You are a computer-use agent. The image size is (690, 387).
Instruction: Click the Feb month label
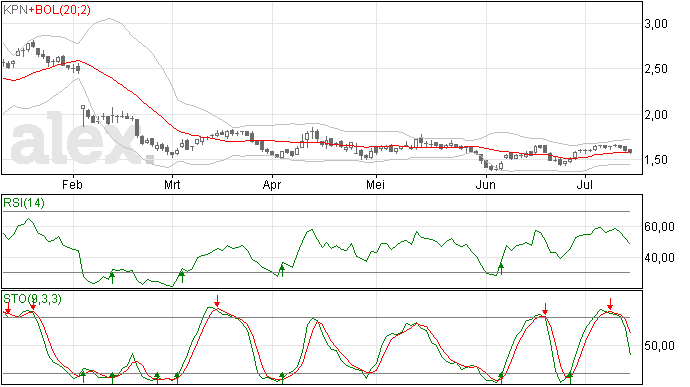click(72, 184)
